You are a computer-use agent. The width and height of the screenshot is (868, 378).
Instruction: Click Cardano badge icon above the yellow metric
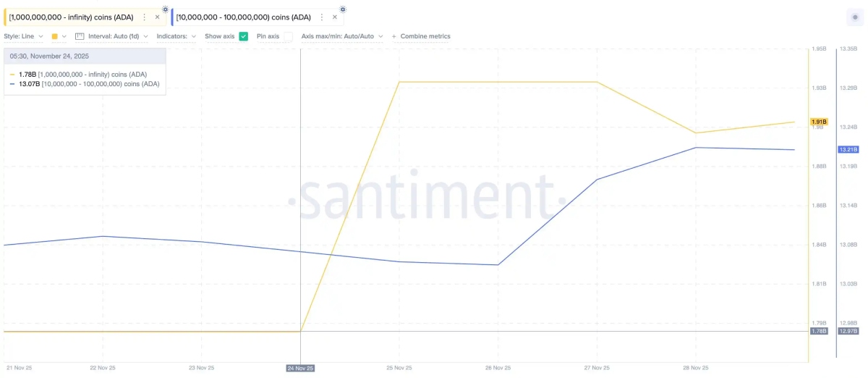pos(166,9)
